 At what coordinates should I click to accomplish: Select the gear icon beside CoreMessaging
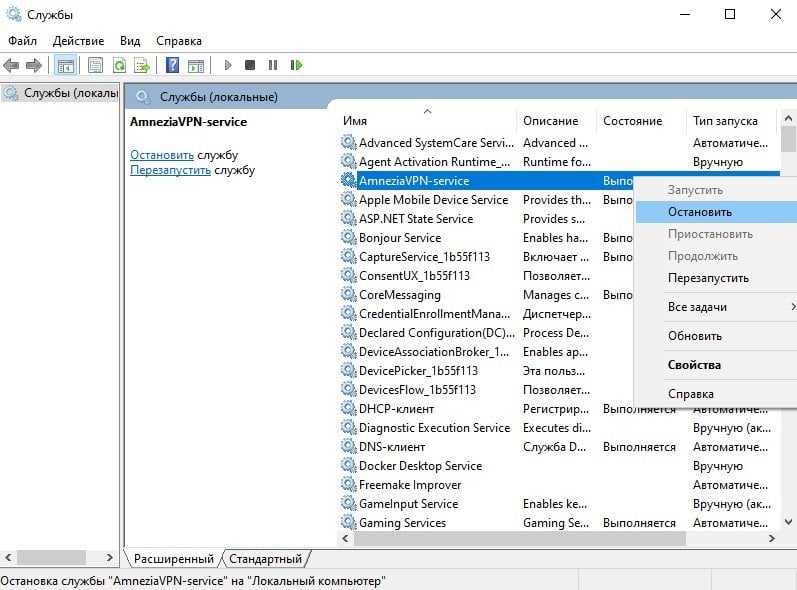348,294
